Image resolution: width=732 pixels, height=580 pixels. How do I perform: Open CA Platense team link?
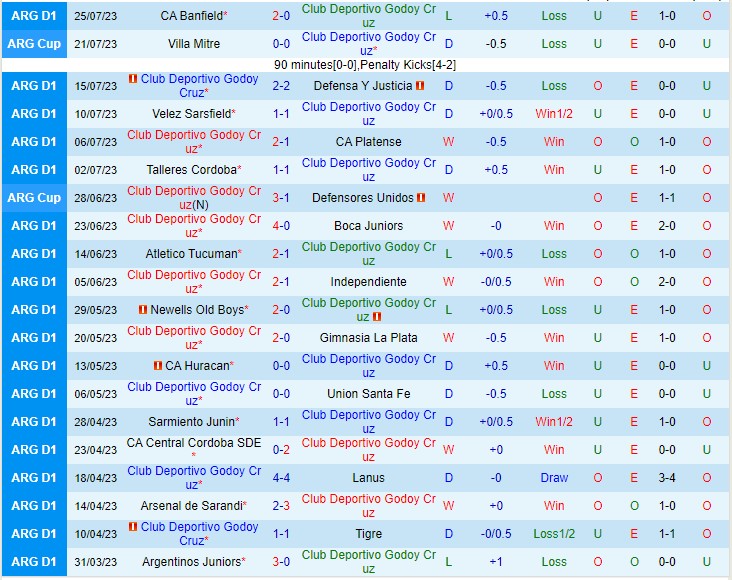pyautogui.click(x=368, y=142)
